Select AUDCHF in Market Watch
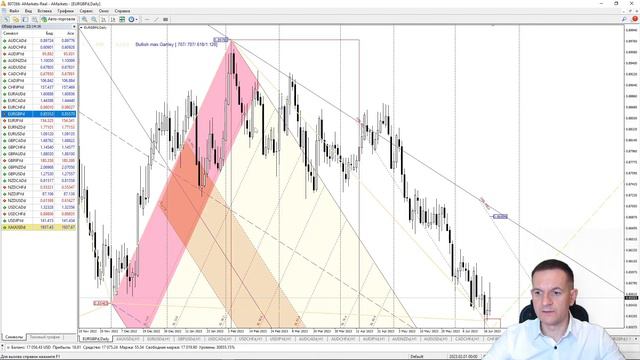The height and width of the screenshot is (360, 640). click(x=39, y=47)
